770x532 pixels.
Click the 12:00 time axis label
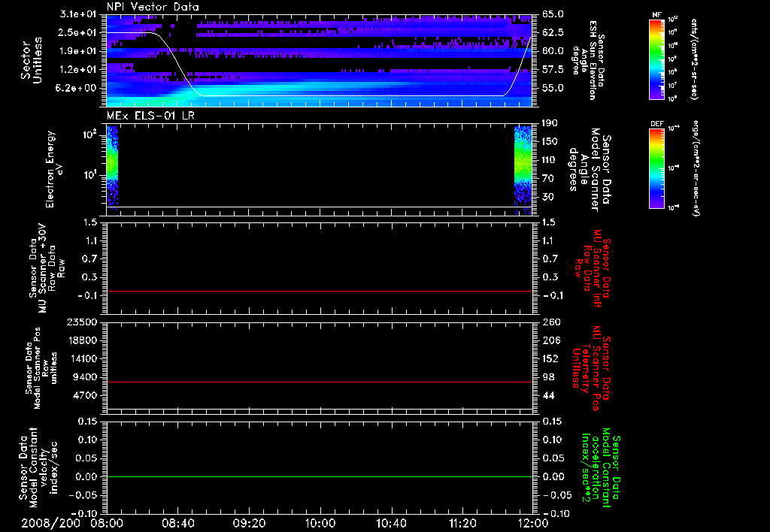(x=533, y=523)
